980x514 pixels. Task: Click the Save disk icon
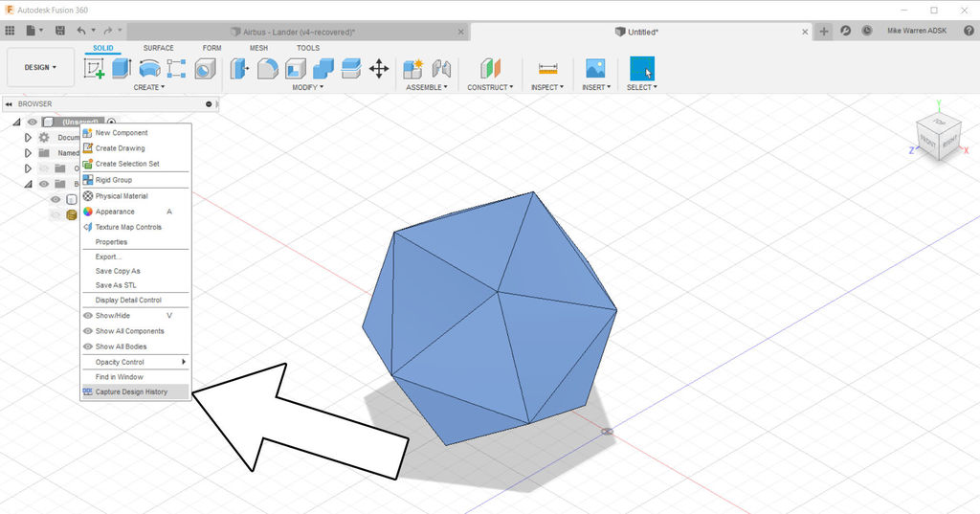click(x=60, y=30)
